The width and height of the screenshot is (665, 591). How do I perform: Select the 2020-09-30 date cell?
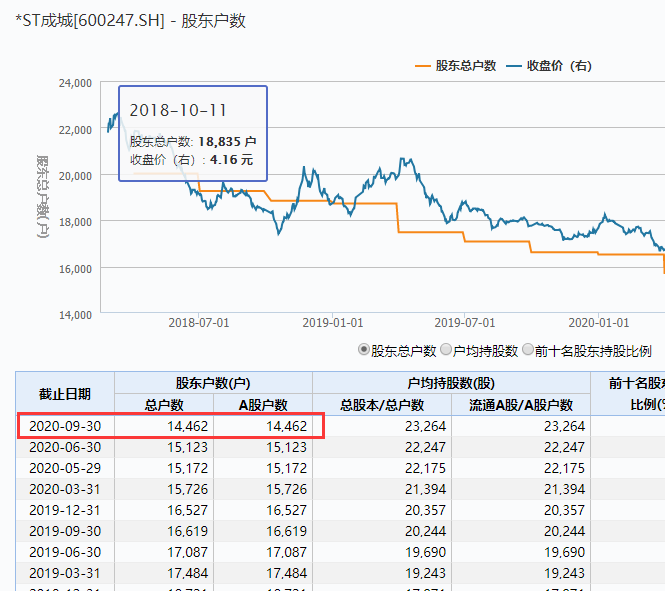(65, 426)
